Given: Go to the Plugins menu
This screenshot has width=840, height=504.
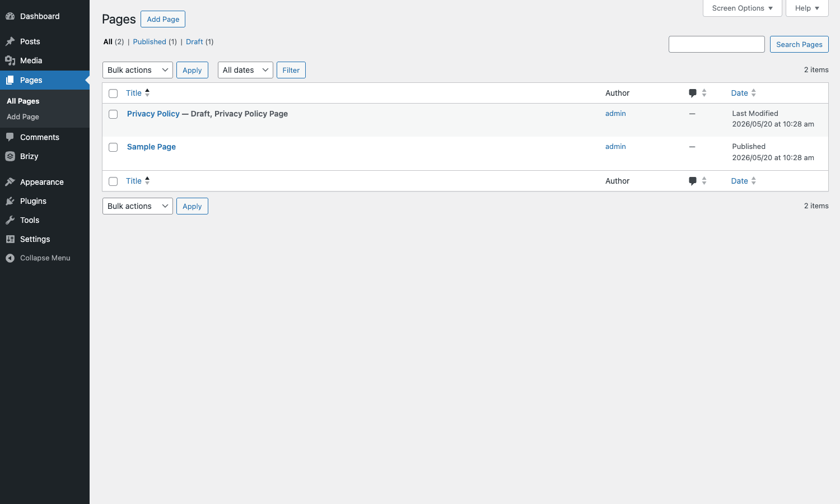Looking at the screenshot, I should coord(45,201).
